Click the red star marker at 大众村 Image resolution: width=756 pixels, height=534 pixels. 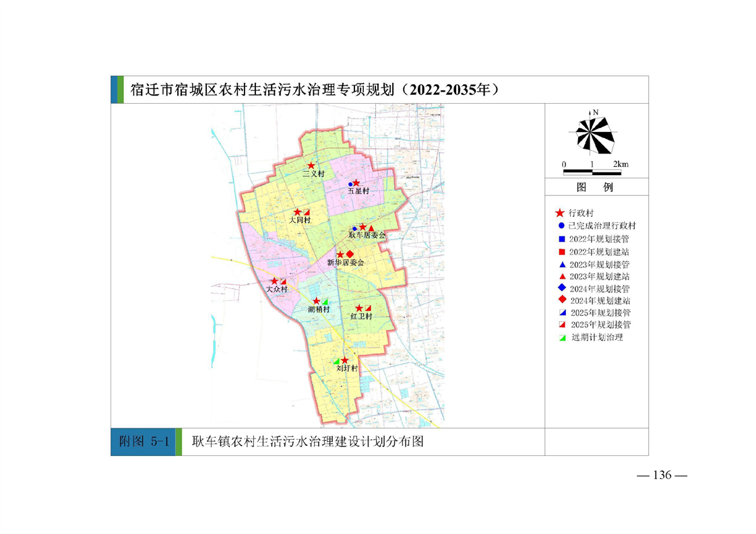(x=274, y=281)
